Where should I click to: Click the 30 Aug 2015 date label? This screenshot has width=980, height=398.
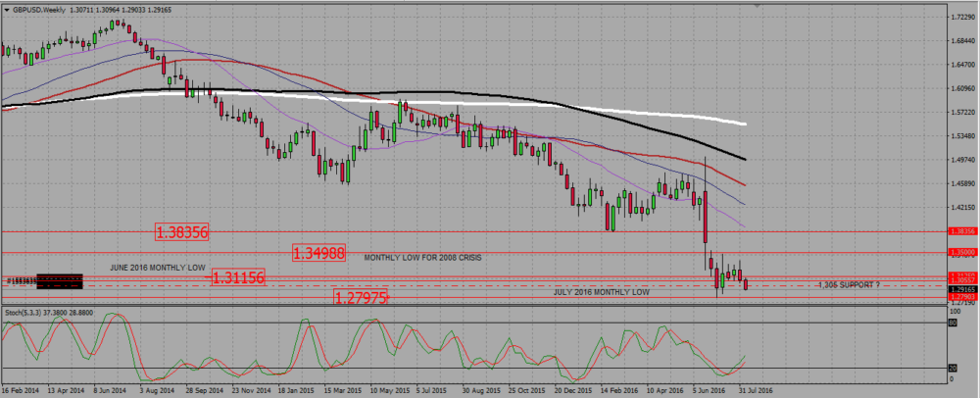[481, 388]
